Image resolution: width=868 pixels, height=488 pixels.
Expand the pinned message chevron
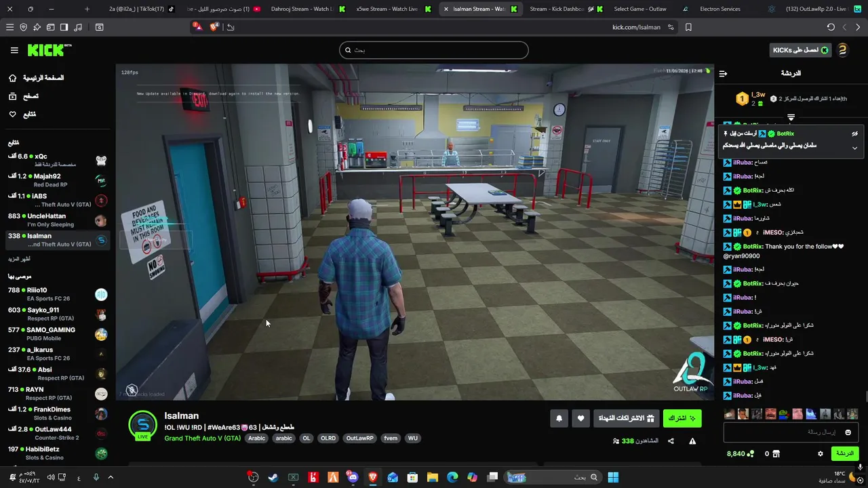coord(854,148)
